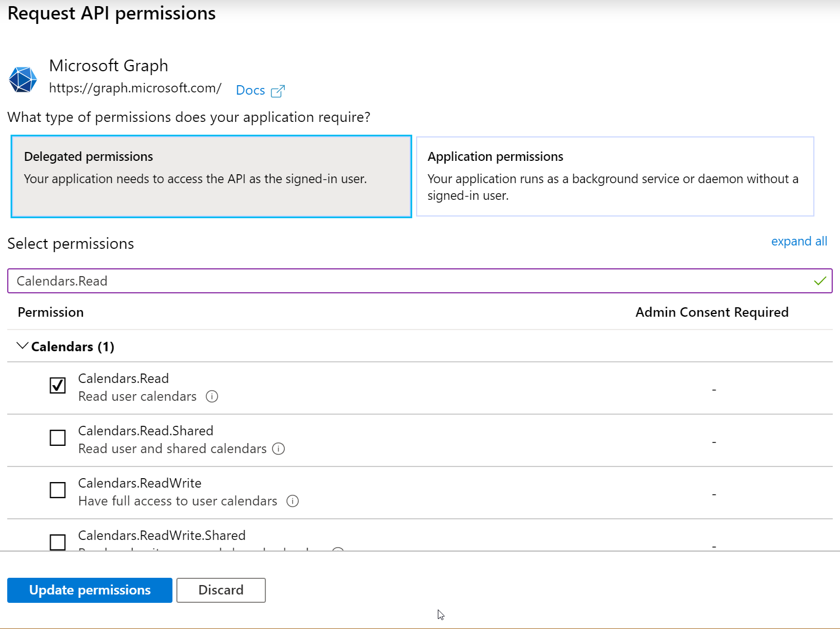Click expand all permissions link
This screenshot has height=629, width=840.
[799, 242]
